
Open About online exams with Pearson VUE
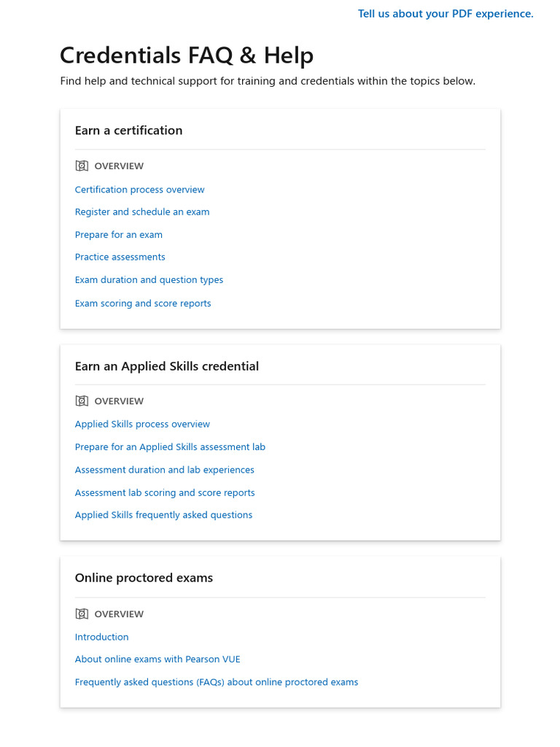(157, 659)
